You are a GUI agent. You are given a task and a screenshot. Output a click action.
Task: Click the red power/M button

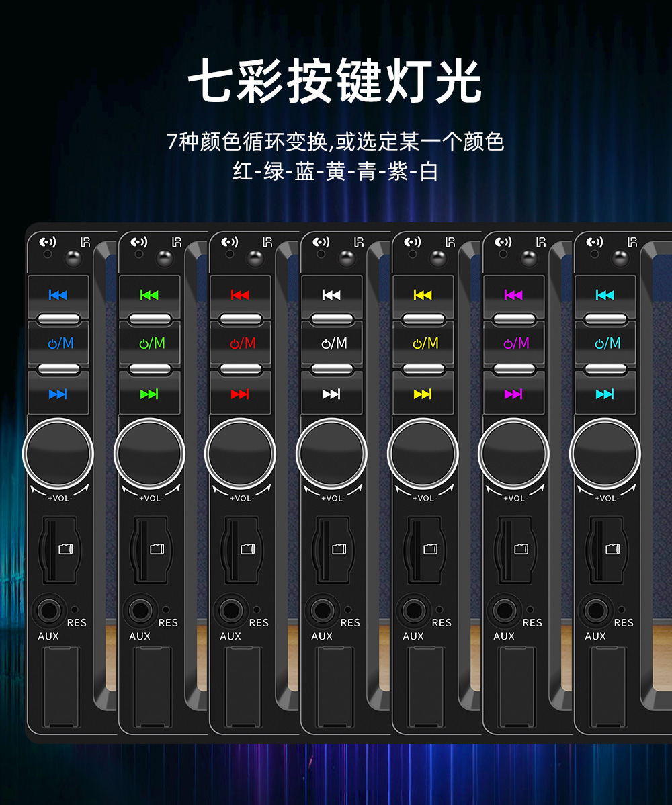(241, 343)
